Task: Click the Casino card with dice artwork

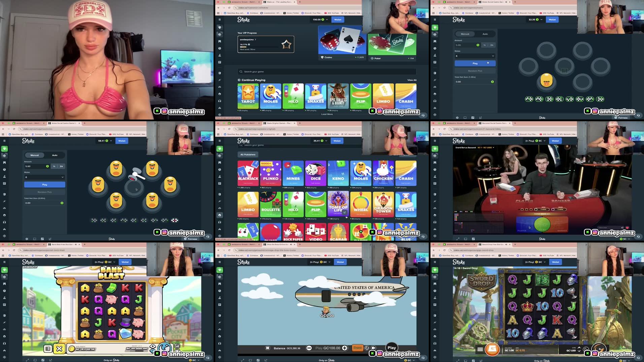Action: (342, 43)
